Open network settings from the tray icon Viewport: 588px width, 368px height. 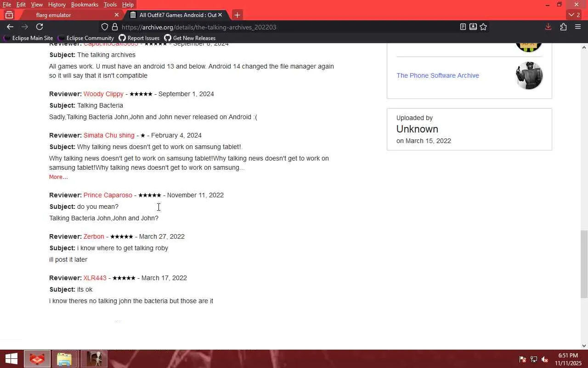click(534, 359)
